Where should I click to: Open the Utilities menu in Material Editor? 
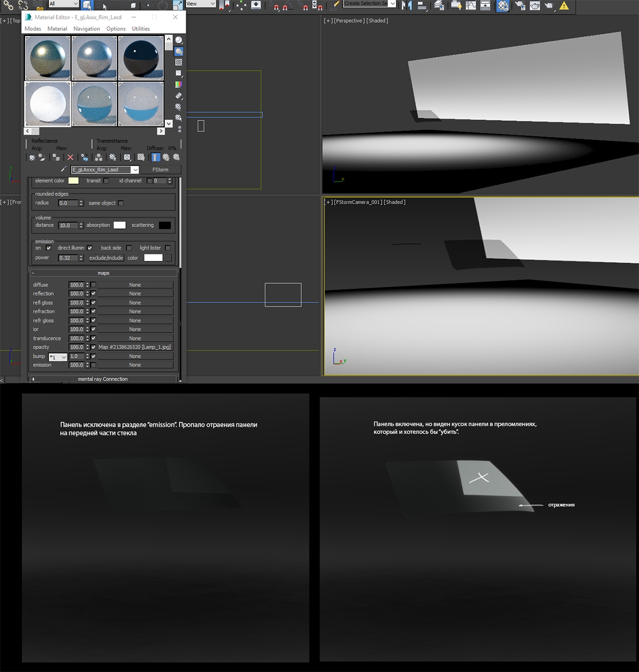[x=141, y=29]
